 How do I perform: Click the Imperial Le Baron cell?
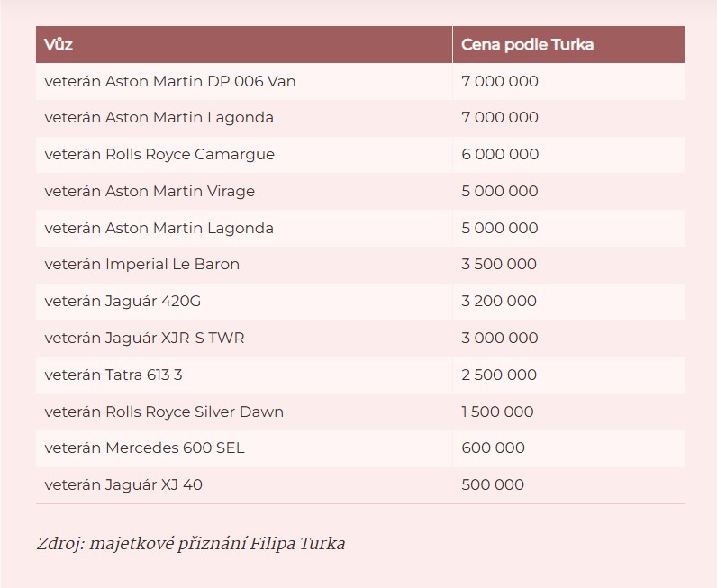(x=141, y=264)
